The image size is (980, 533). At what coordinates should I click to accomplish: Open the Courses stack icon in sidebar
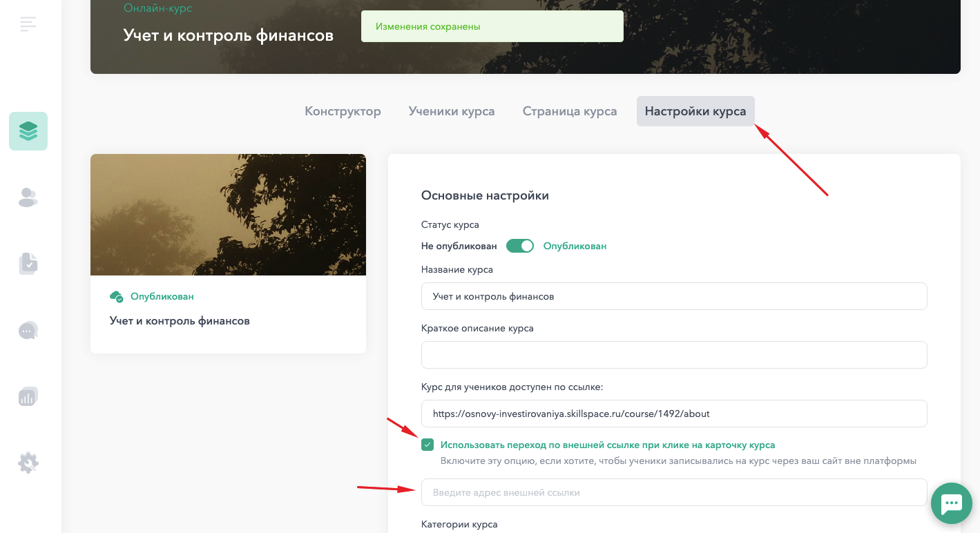coord(28,131)
